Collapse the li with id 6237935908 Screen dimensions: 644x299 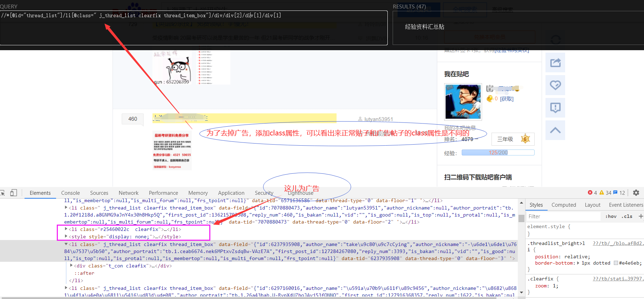66,244
